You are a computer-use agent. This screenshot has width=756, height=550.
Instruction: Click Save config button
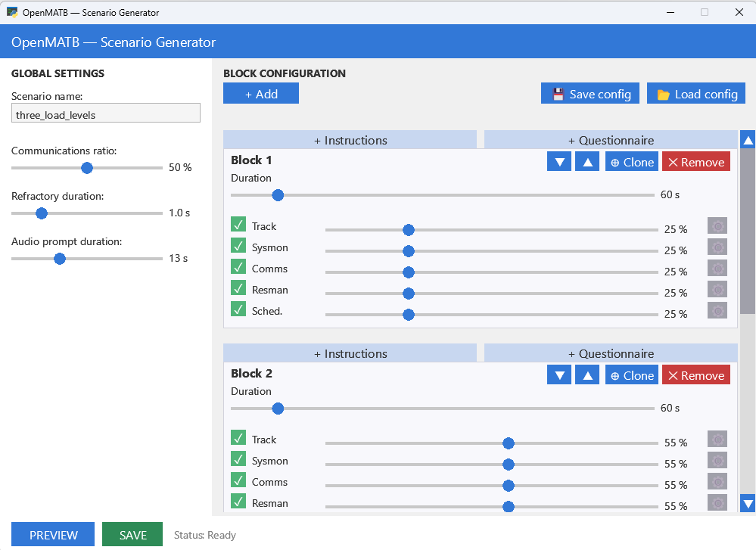tap(590, 94)
